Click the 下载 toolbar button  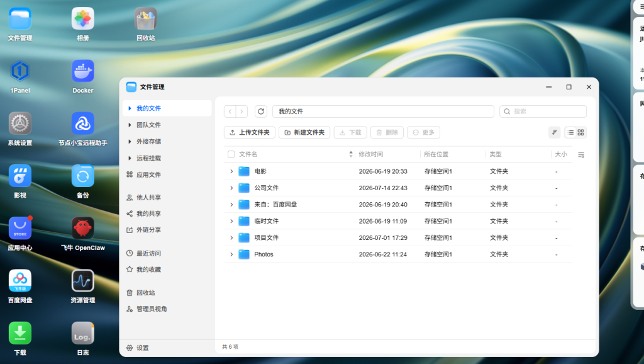coord(350,132)
